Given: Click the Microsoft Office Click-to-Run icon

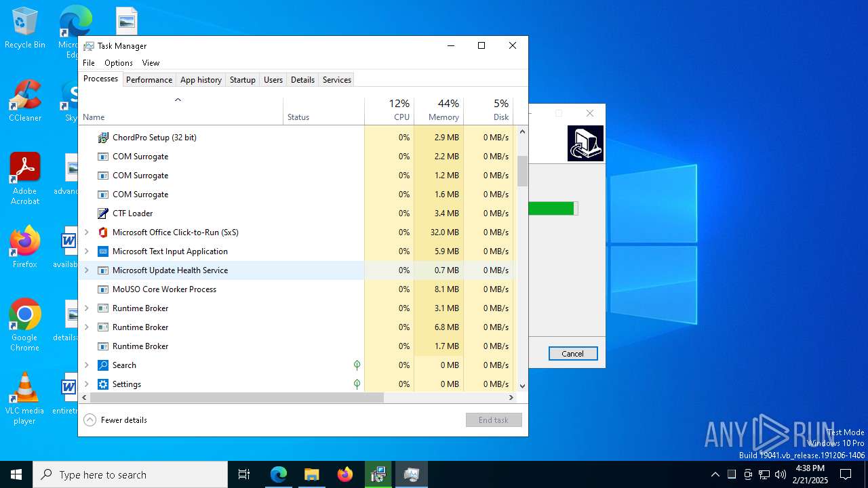Looking at the screenshot, I should [103, 232].
